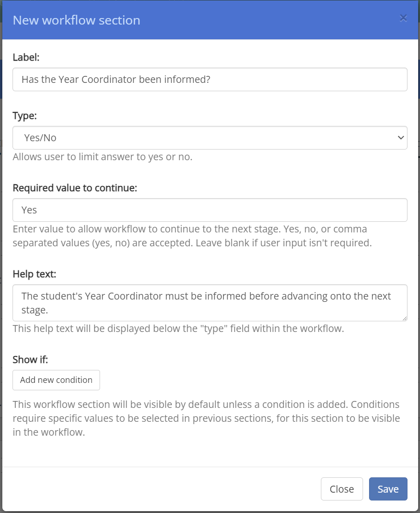Click the "Type:" field caption
420x513 pixels.
pyautogui.click(x=25, y=116)
